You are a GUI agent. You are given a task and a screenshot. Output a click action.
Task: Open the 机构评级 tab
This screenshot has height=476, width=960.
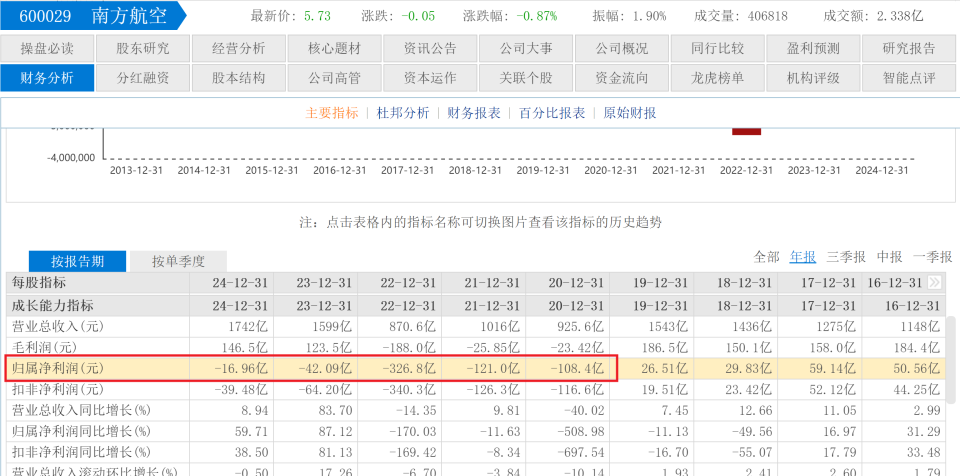812,78
